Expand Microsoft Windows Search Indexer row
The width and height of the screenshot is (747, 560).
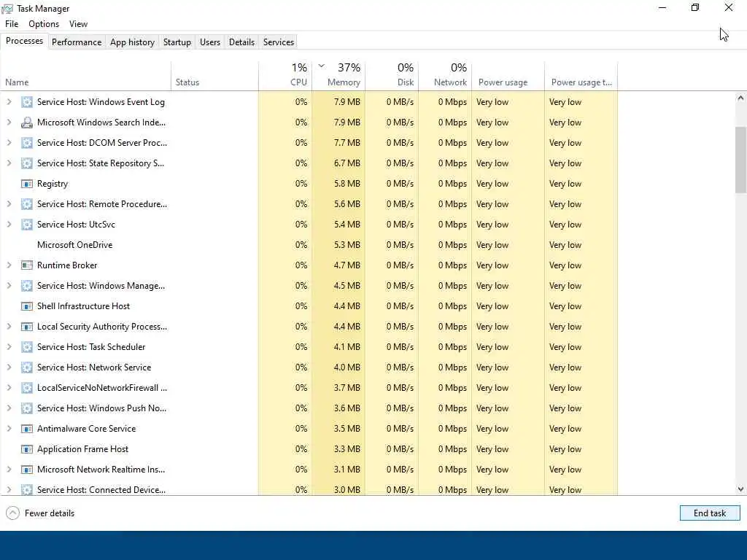[9, 122]
